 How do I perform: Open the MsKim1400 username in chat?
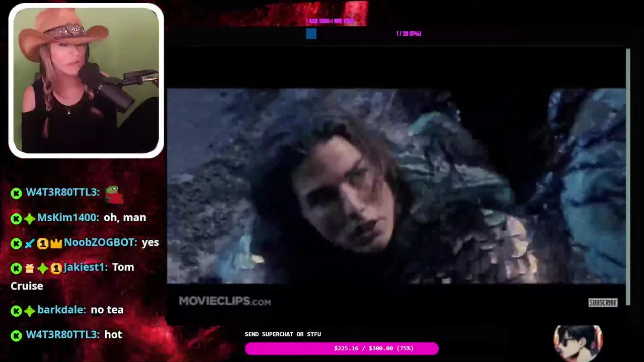[x=68, y=218]
